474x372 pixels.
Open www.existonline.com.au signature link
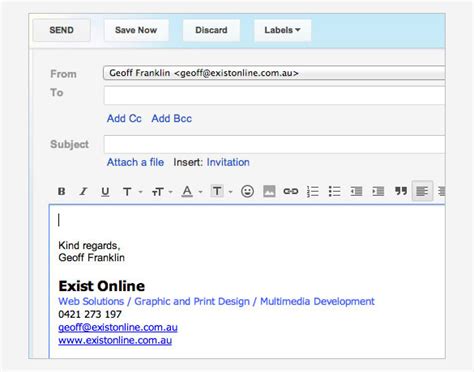(x=115, y=340)
